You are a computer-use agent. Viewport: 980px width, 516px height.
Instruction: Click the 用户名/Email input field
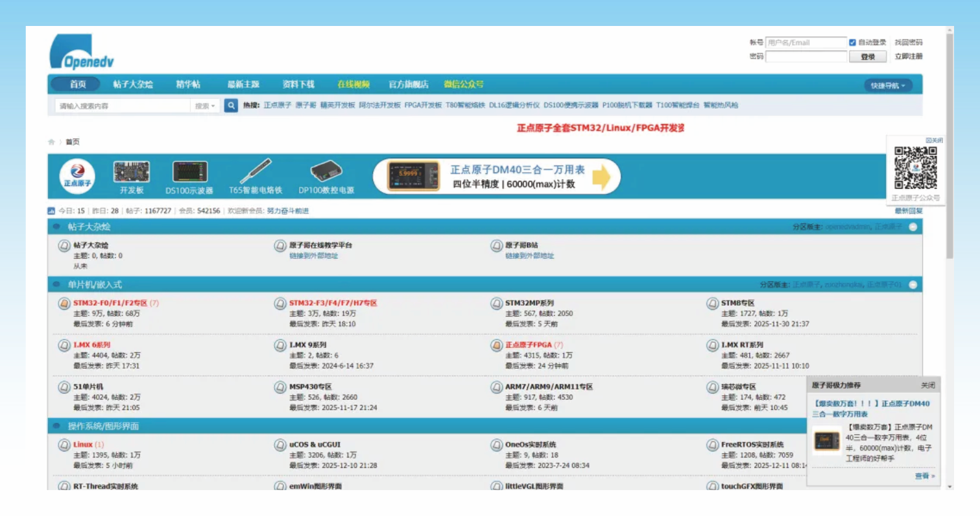point(806,43)
